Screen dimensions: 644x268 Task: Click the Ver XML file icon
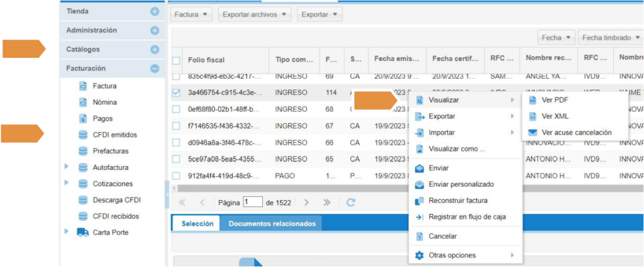click(x=533, y=116)
